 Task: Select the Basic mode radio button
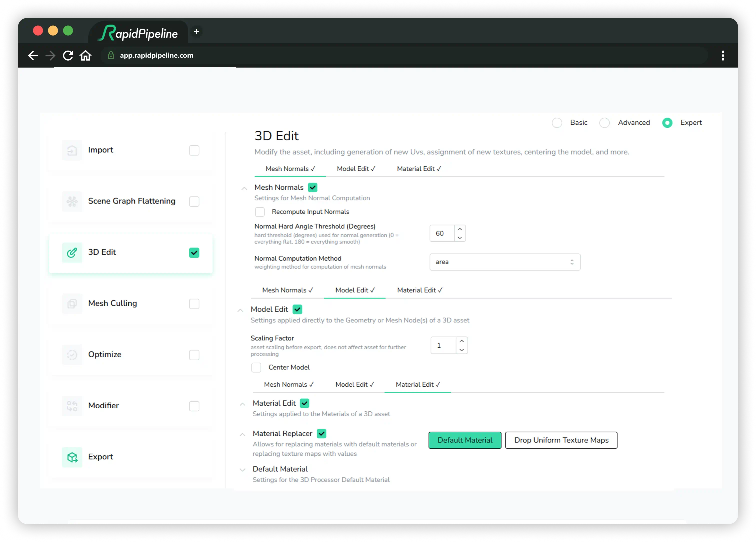click(x=557, y=123)
